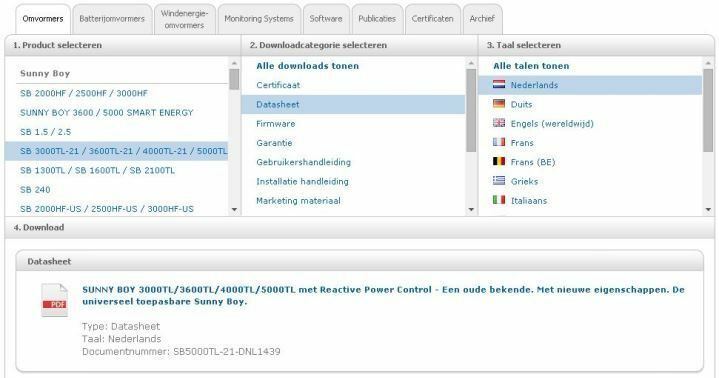Click the 'Taal: Nederlands' text

(122, 339)
